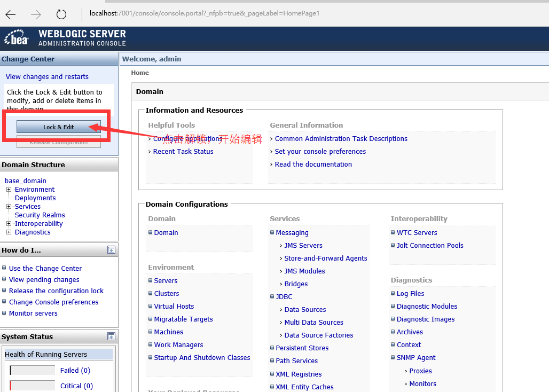Viewport: 549px width, 392px height.
Task: Open the Bridges link
Action: click(x=296, y=284)
